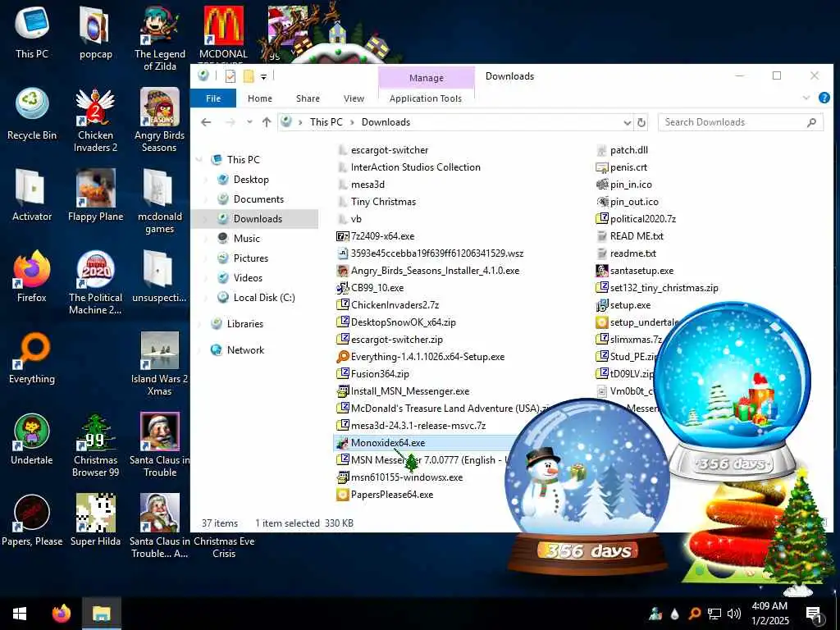Launch Angry Birds Seasons desktop shortcut
The width and height of the screenshot is (840, 630).
point(160,120)
